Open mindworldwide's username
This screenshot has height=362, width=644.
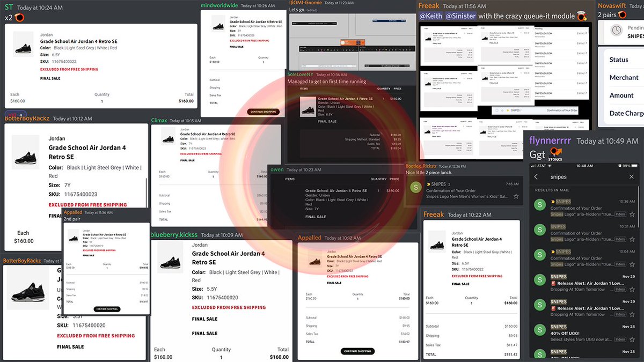tap(219, 5)
